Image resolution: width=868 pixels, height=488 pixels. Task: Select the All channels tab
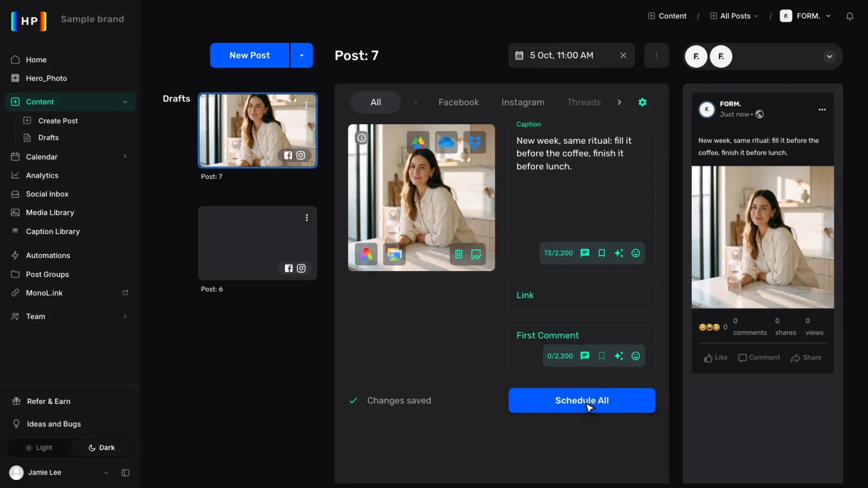(375, 102)
